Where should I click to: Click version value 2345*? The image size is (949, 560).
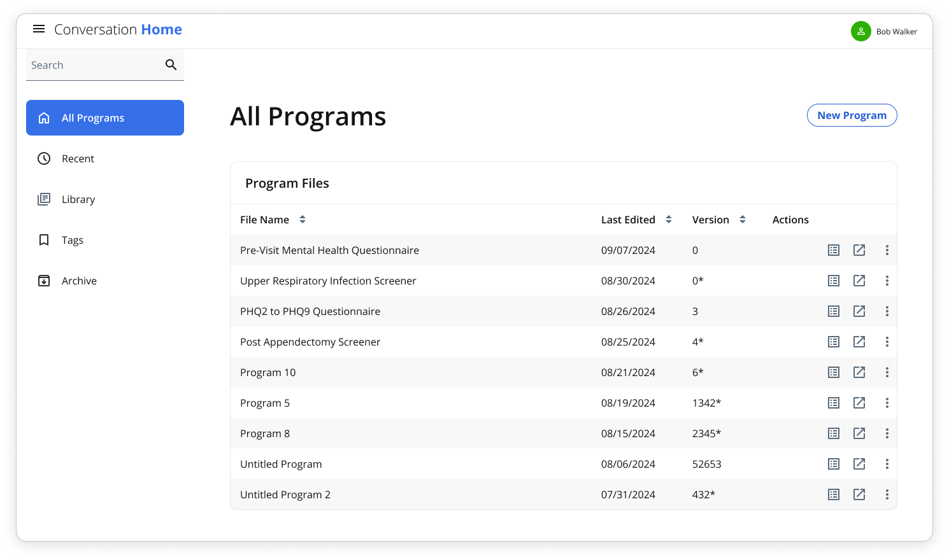coord(706,433)
